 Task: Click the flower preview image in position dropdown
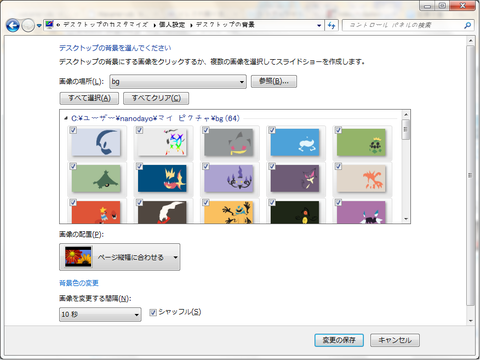click(78, 256)
